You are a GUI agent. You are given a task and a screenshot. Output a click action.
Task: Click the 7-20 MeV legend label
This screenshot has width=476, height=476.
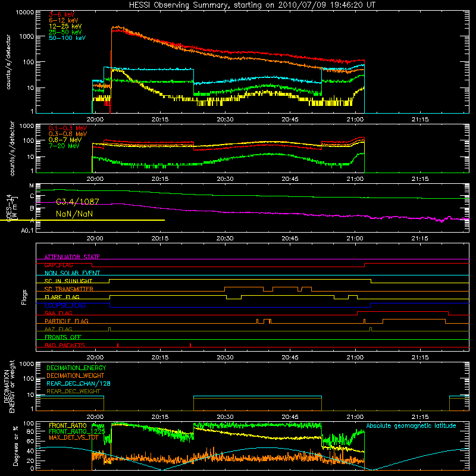point(64,146)
